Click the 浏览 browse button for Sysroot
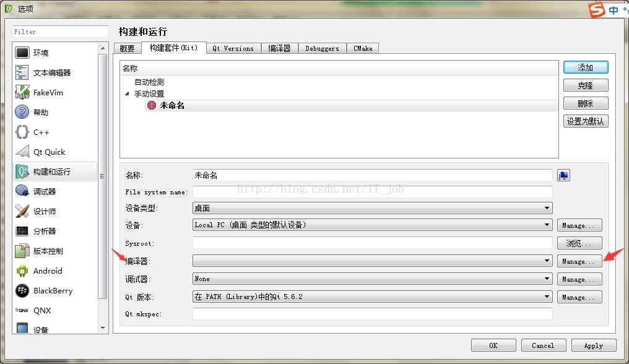This screenshot has width=629, height=364. pos(579,243)
